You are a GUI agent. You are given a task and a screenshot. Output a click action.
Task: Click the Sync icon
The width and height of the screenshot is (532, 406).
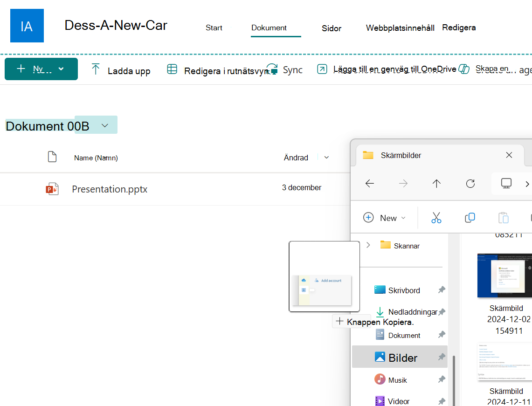click(x=272, y=69)
